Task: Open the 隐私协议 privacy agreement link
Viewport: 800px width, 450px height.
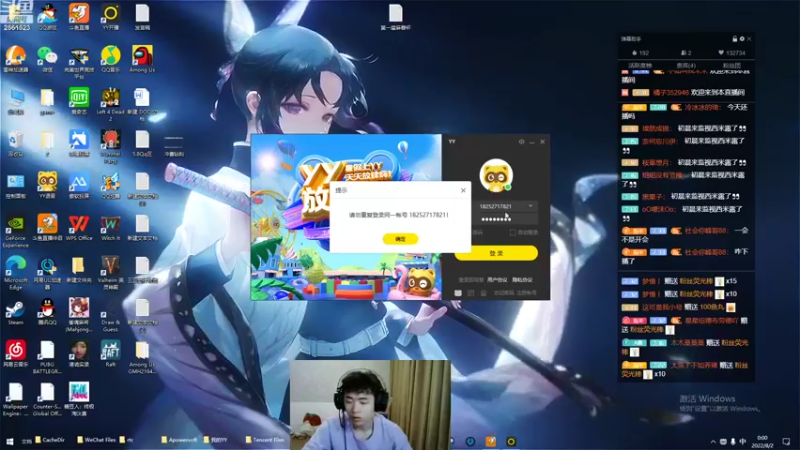Action: (522, 280)
